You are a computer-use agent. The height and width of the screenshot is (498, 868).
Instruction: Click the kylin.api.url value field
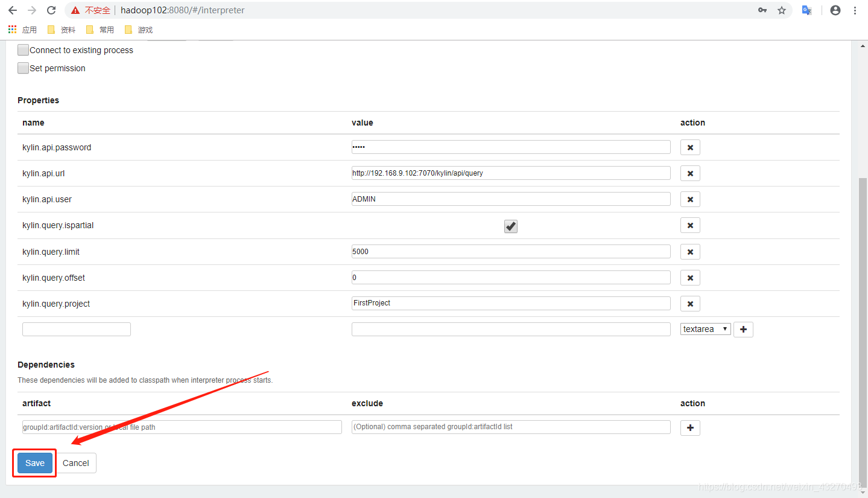(x=511, y=173)
